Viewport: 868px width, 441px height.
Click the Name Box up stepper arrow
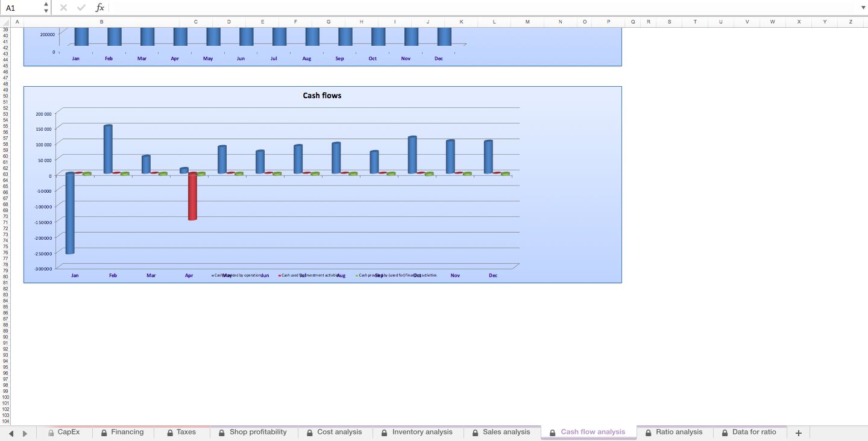[x=46, y=4]
